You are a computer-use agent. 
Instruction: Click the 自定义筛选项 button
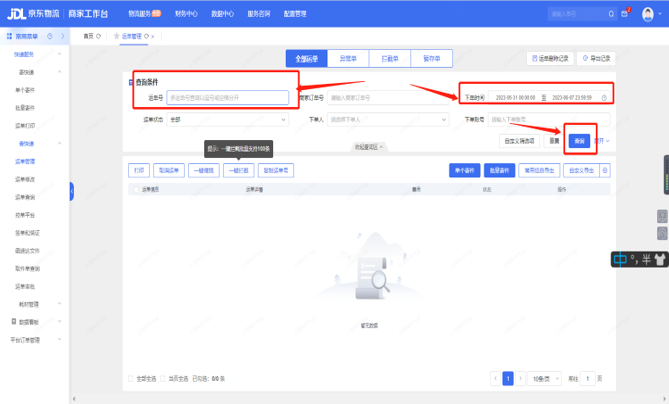[x=519, y=141]
